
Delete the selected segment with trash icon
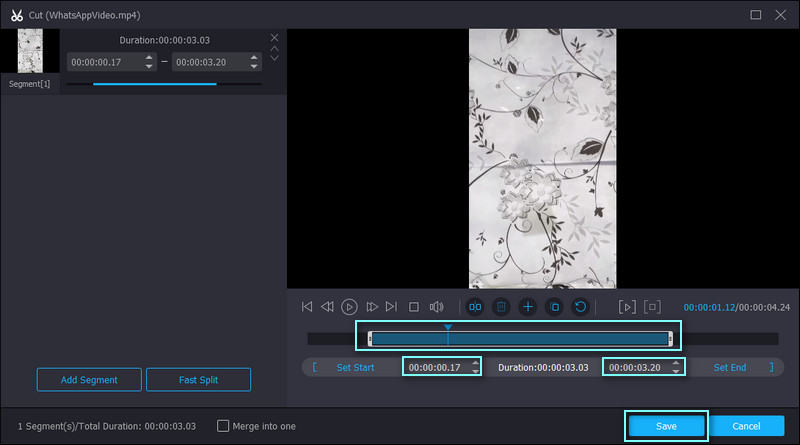[501, 307]
